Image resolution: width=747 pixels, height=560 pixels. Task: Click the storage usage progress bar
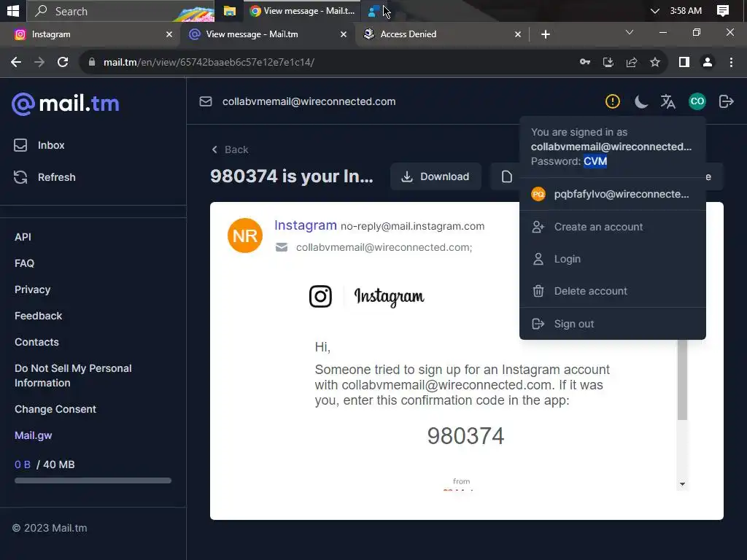pyautogui.click(x=93, y=481)
